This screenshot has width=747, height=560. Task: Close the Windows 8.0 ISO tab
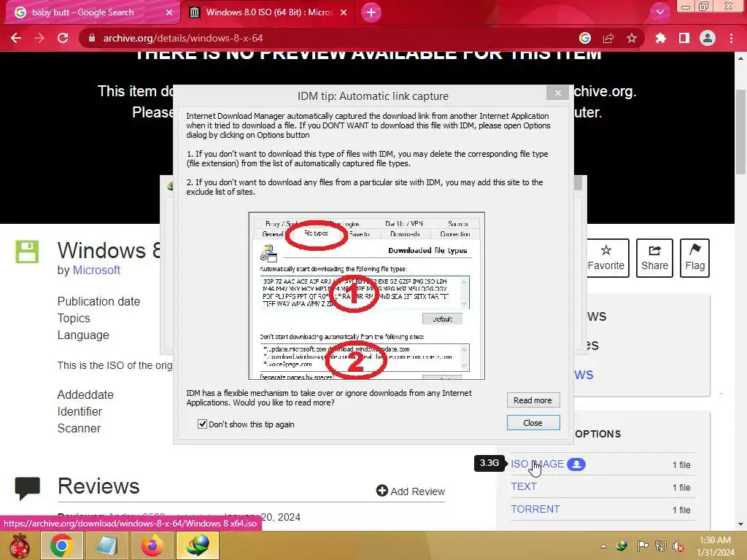[344, 12]
